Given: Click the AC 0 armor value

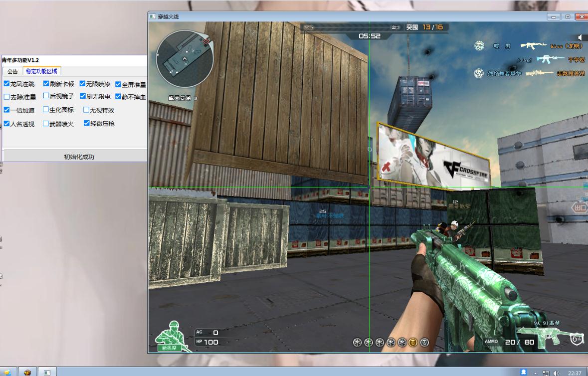Looking at the screenshot, I should tap(215, 333).
